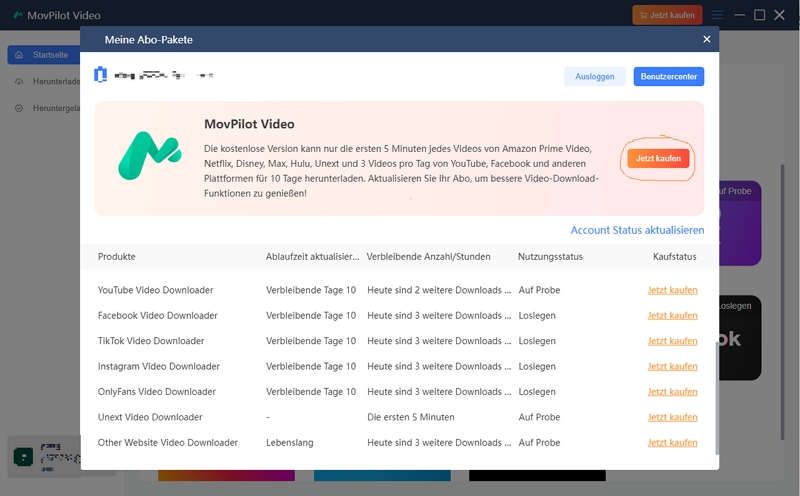800x496 pixels.
Task: Click the download icon beside Herunterladen
Action: point(19,81)
